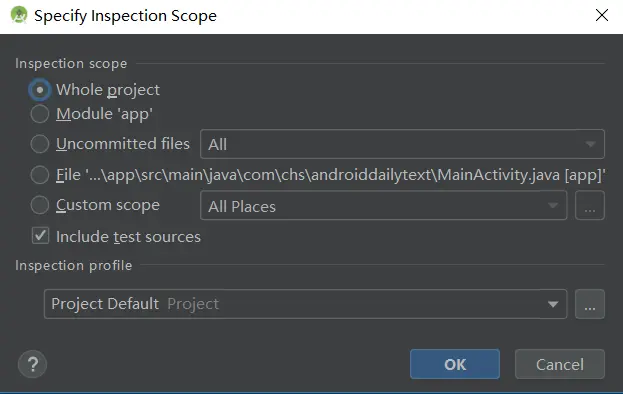The height and width of the screenshot is (394, 623).
Task: Click the Include test sources label
Action: [128, 237]
